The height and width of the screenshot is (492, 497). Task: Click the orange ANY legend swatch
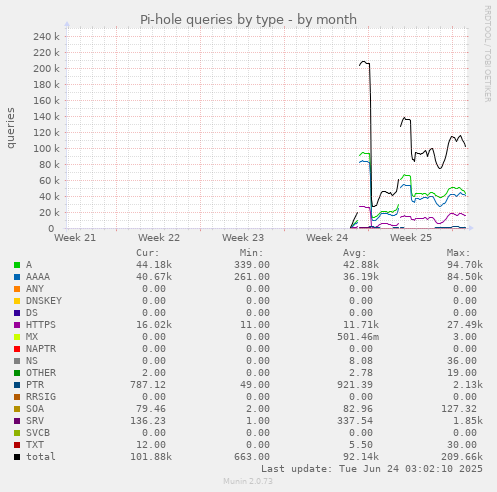coord(17,289)
